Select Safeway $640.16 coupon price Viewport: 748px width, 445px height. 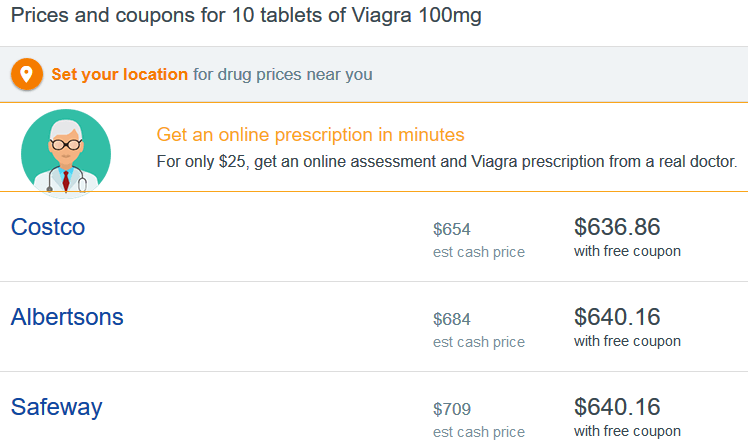(x=617, y=407)
